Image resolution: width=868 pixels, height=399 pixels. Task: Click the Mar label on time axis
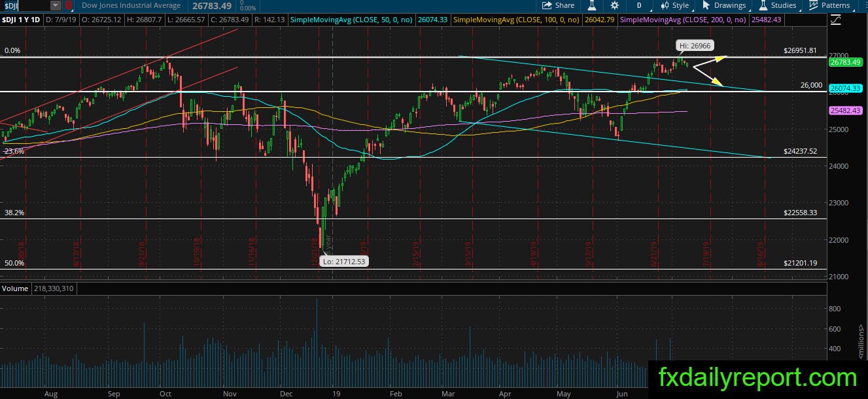pos(447,394)
